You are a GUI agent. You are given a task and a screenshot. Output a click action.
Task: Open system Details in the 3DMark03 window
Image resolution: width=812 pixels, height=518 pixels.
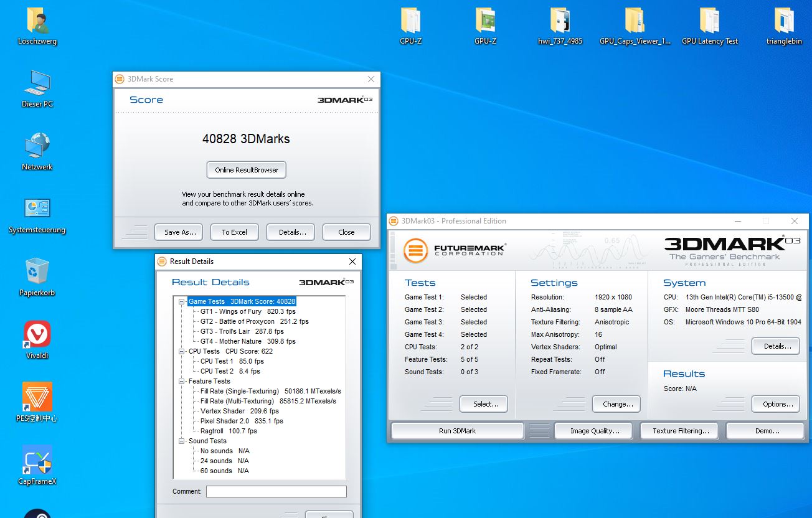pos(776,346)
